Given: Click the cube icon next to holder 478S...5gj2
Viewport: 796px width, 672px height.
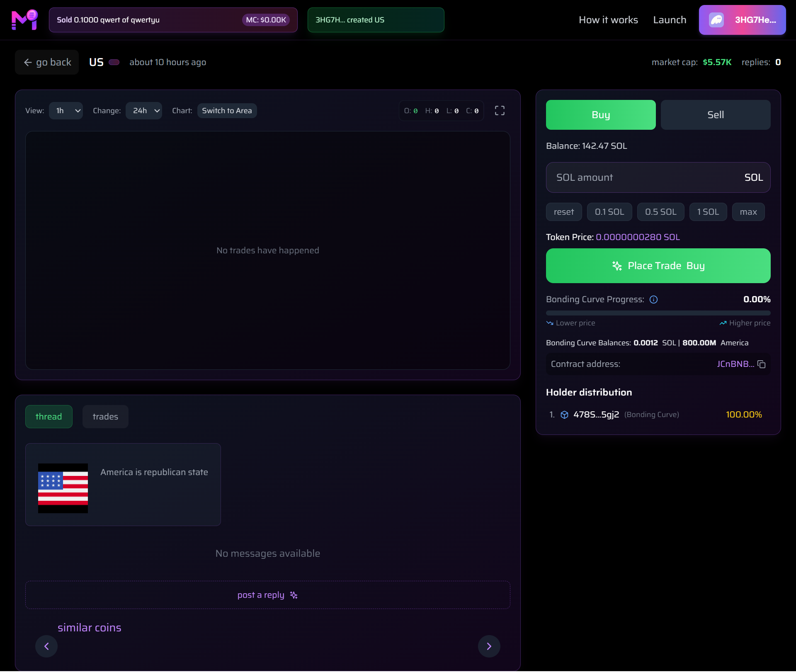Looking at the screenshot, I should pyautogui.click(x=565, y=415).
